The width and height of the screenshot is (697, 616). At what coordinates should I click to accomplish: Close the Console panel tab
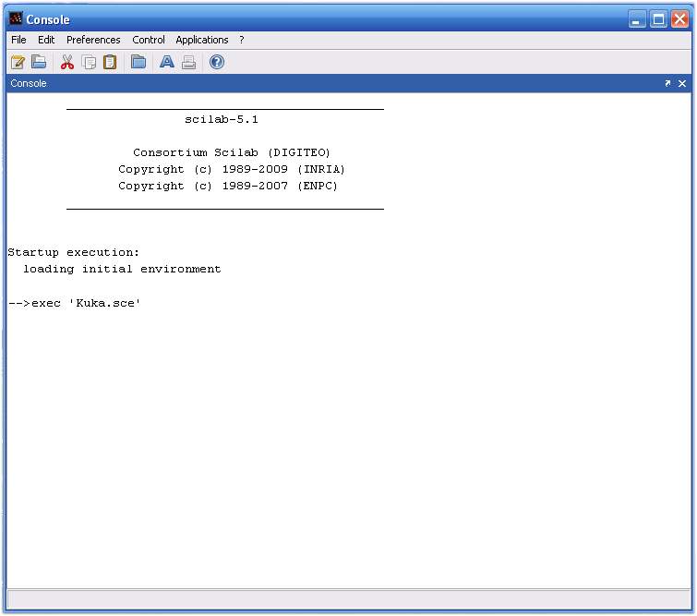(682, 83)
